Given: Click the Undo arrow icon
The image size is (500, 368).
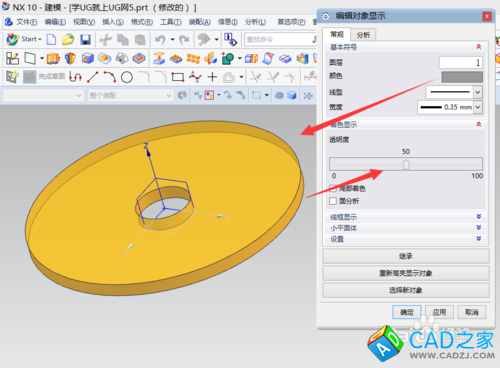Looking at the screenshot, I should 160,40.
